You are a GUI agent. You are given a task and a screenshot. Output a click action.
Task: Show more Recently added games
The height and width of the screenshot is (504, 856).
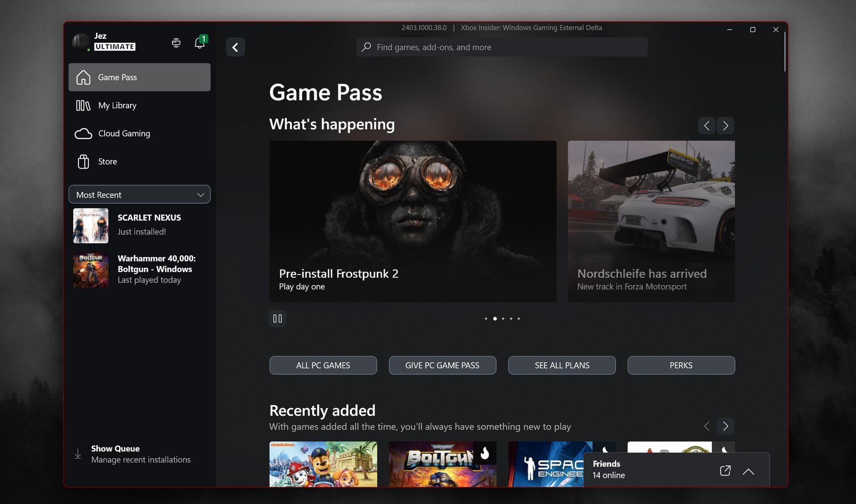click(x=725, y=426)
